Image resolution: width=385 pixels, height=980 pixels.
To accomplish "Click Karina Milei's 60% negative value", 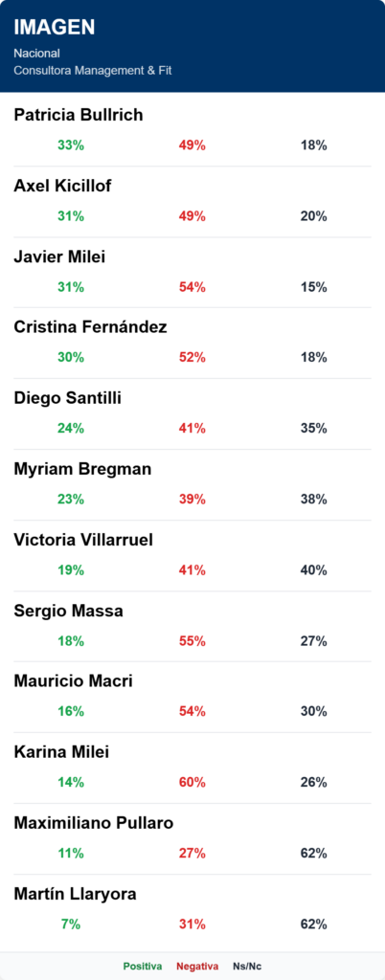I will coord(192,783).
